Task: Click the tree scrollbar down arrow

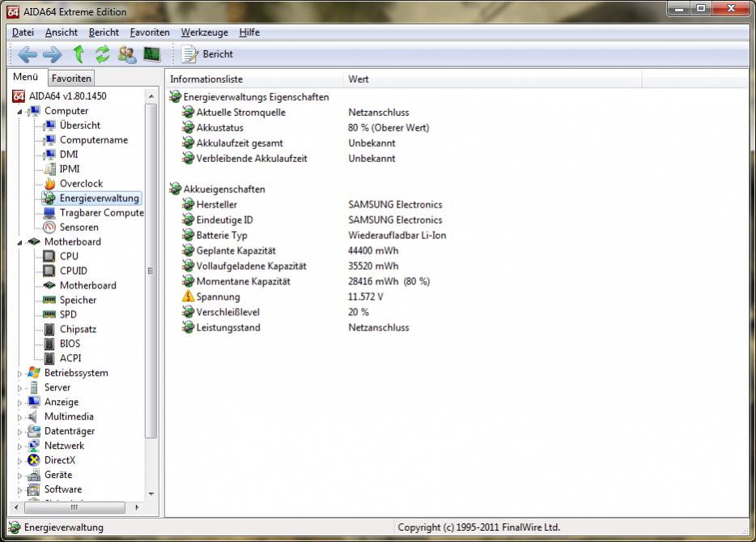Action: click(x=151, y=493)
